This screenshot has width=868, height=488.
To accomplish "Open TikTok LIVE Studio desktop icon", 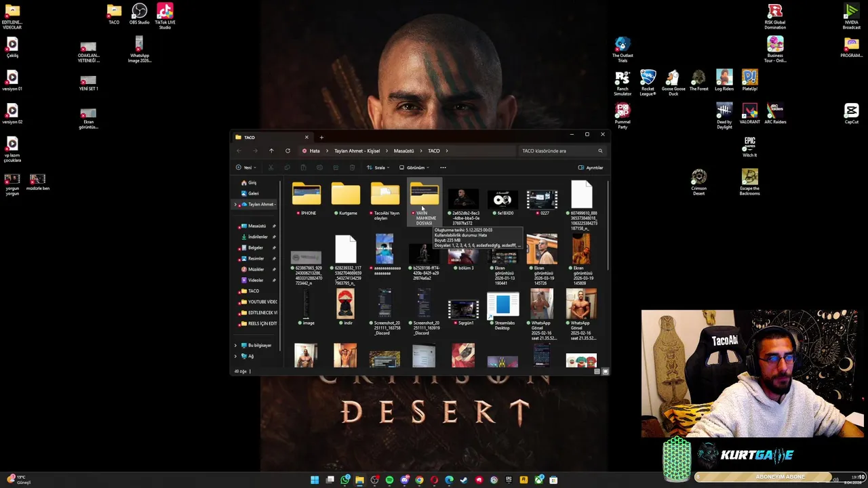I will point(165,16).
